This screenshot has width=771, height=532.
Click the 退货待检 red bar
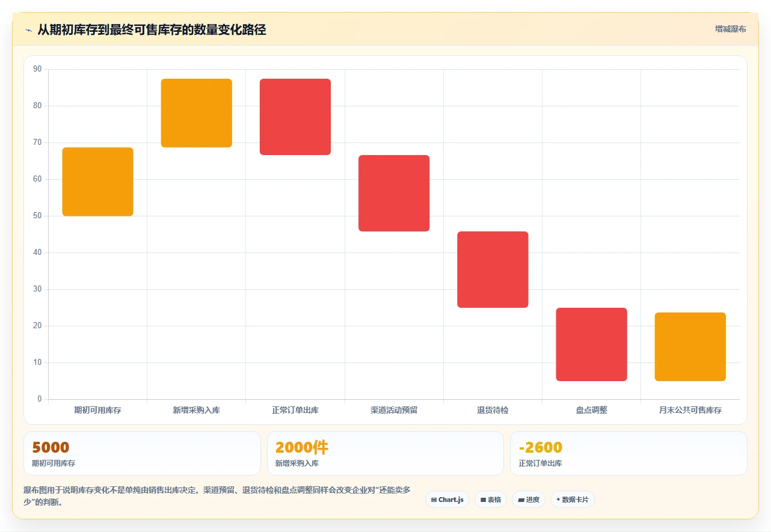[493, 269]
